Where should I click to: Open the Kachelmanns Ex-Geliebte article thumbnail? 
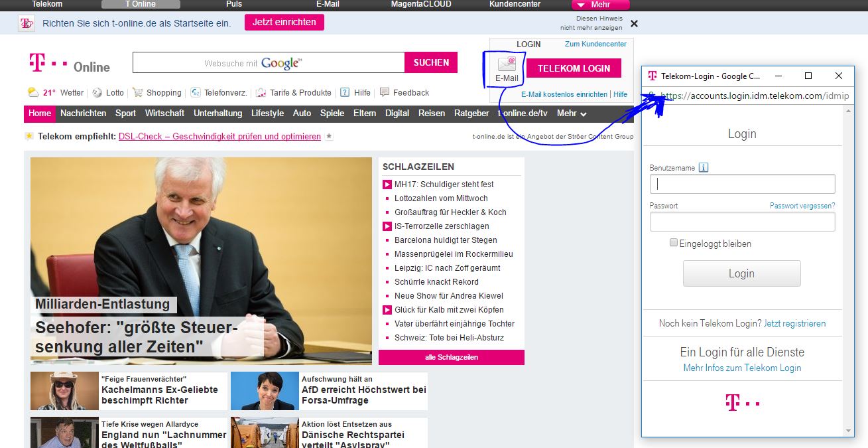(x=64, y=391)
